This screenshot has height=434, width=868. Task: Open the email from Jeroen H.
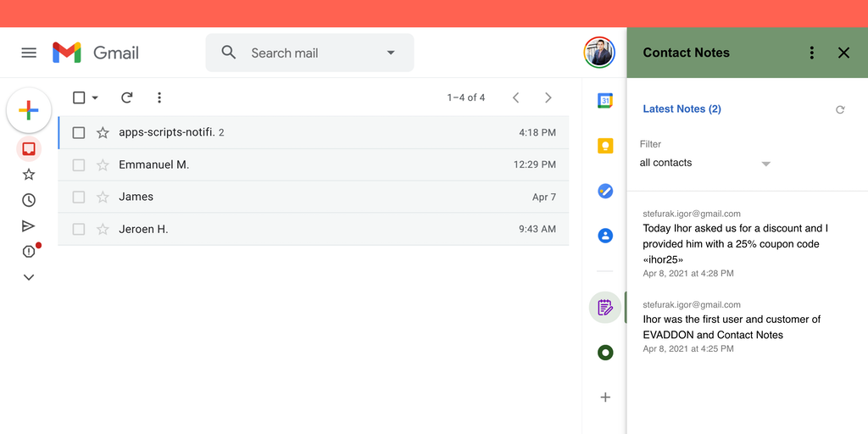pyautogui.click(x=314, y=229)
